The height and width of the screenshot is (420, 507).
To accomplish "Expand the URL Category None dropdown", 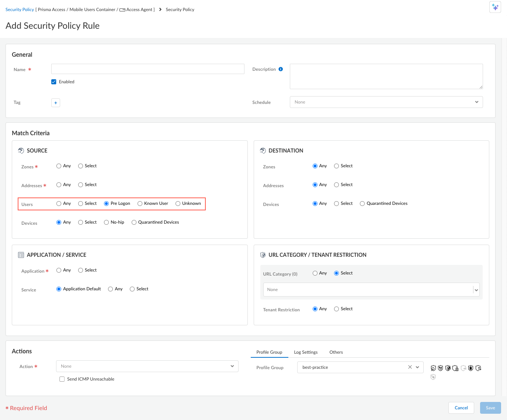I will (x=476, y=290).
